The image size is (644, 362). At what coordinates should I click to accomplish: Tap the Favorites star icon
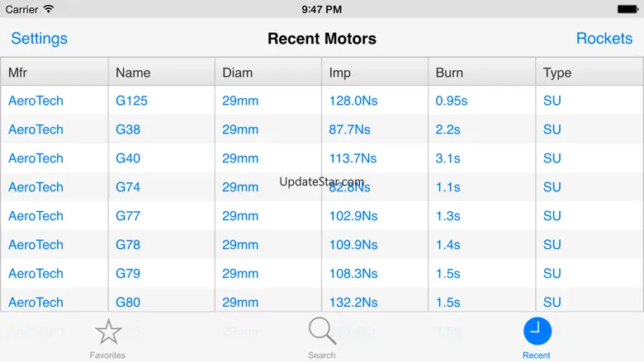[107, 332]
